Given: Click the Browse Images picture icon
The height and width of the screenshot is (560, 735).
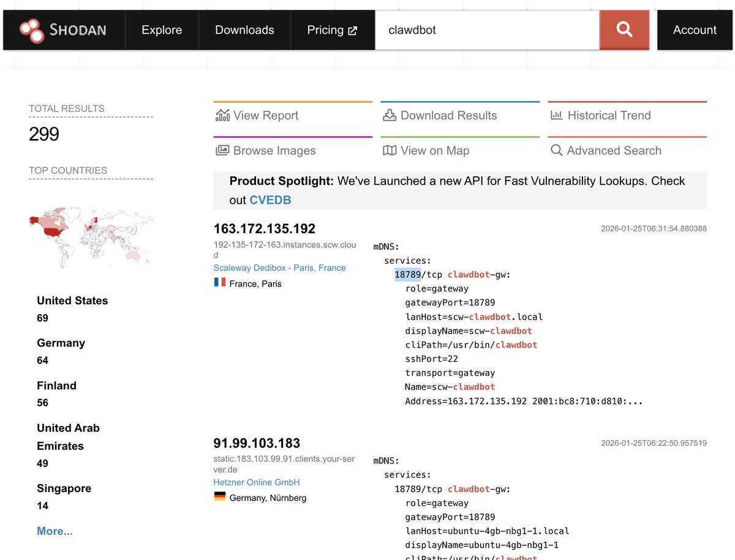Looking at the screenshot, I should 222,151.
